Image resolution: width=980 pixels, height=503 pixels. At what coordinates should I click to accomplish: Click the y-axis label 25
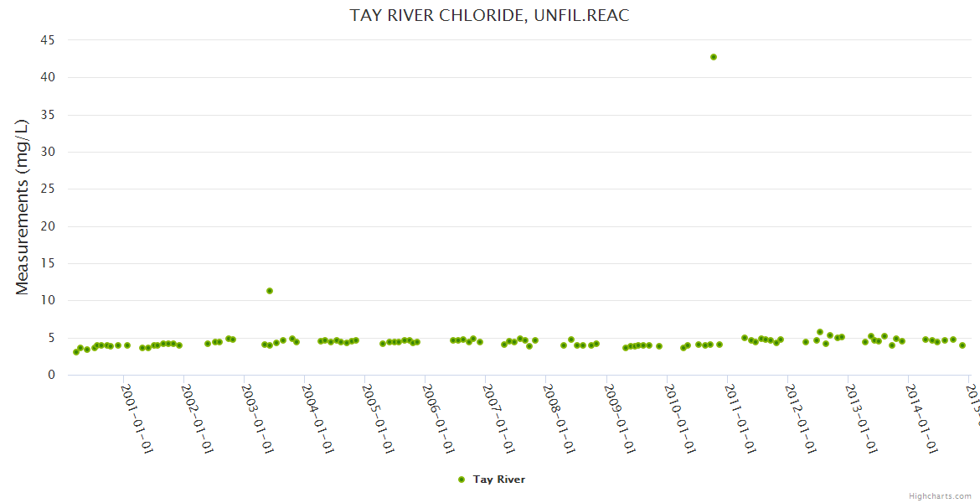click(47, 189)
